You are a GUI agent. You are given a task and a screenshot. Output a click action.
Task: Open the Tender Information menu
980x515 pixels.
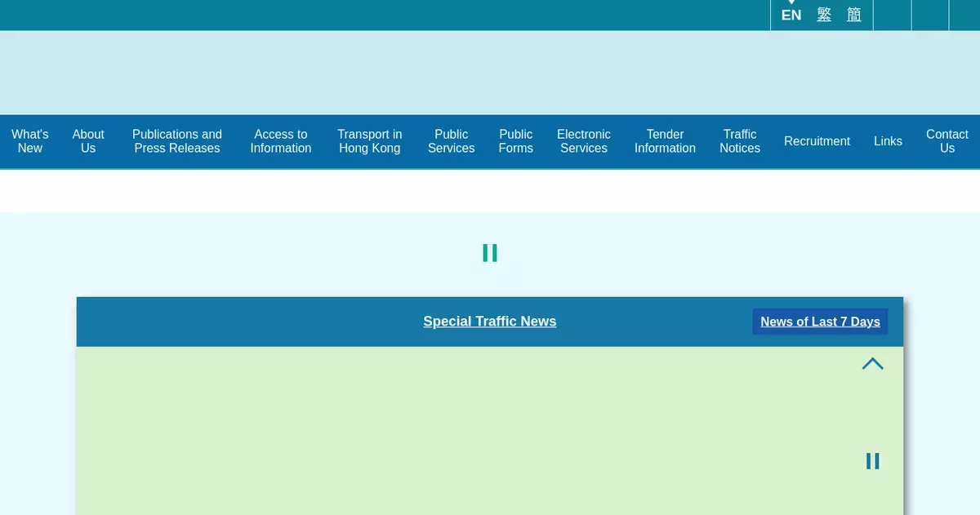[665, 141]
